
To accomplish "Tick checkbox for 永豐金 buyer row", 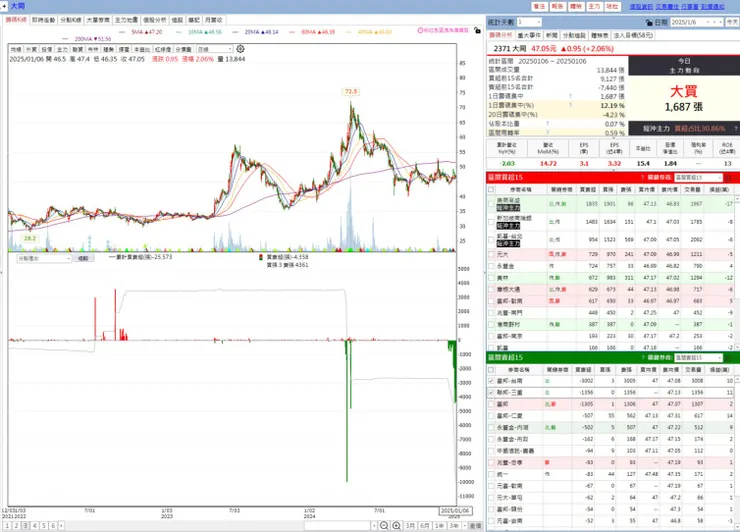I will (x=491, y=266).
